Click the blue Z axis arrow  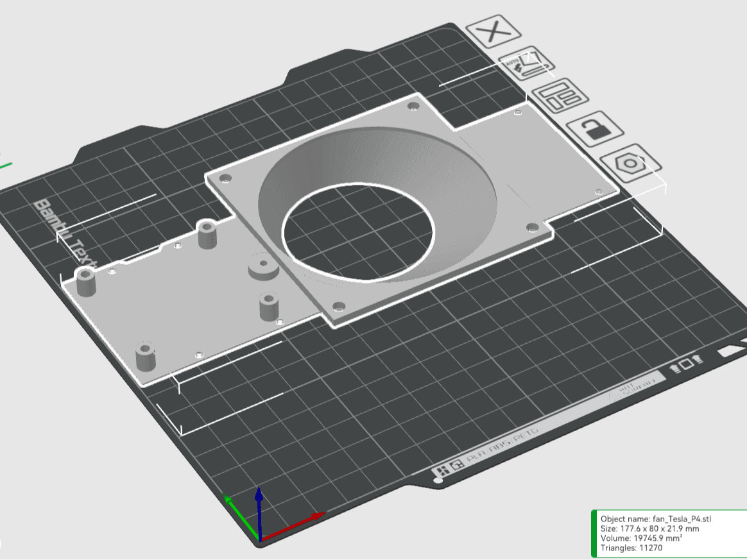pos(259,513)
